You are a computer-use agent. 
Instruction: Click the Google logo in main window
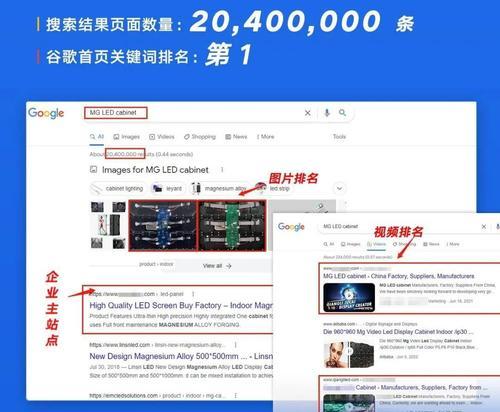[x=46, y=113]
